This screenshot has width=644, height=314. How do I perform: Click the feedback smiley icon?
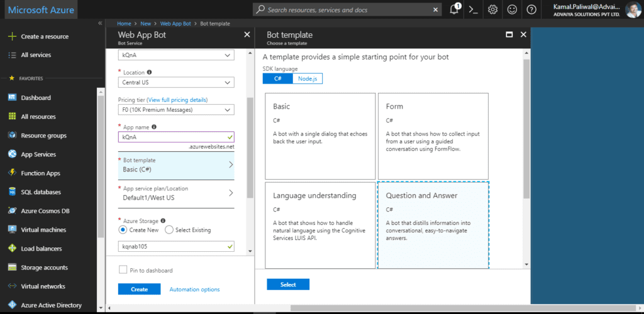coord(512,10)
